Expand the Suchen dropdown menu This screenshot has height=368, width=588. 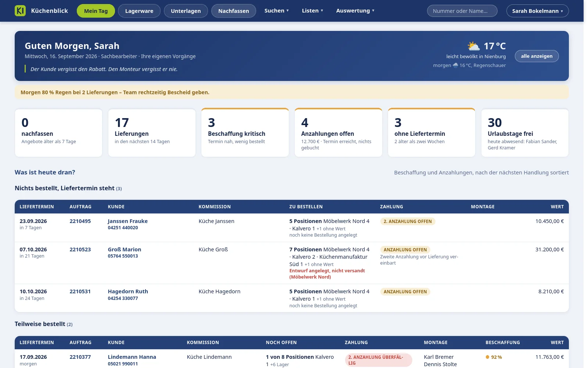[277, 11]
